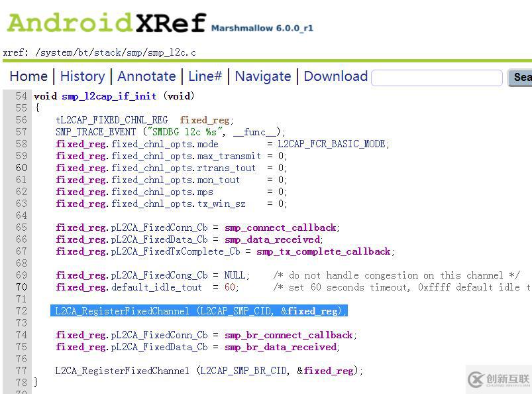Click smp_data_received symbol link
The height and width of the screenshot is (394, 532).
272,240
